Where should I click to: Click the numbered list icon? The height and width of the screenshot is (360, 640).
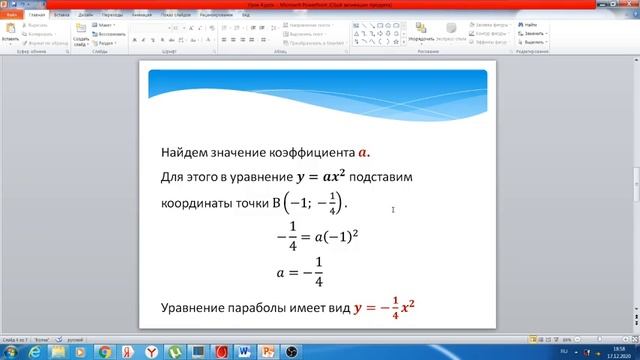[237, 28]
